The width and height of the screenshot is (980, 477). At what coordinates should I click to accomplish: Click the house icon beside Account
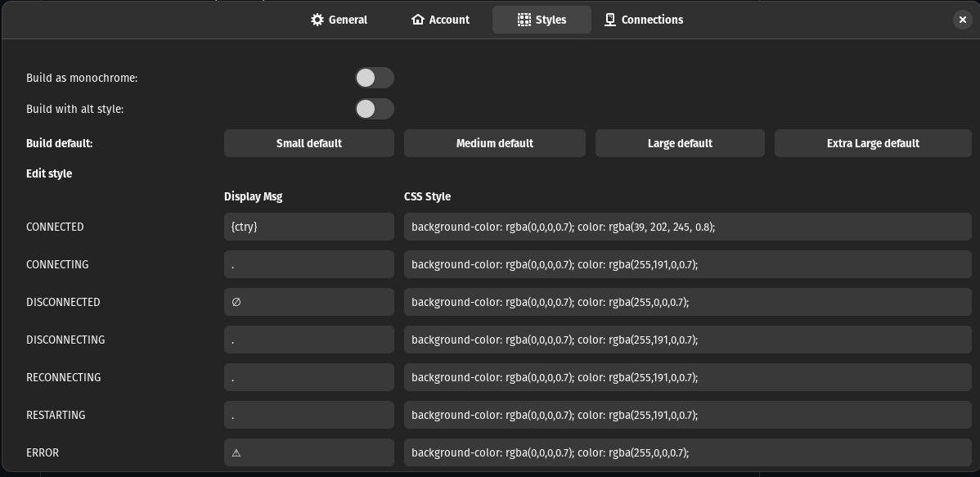point(418,20)
